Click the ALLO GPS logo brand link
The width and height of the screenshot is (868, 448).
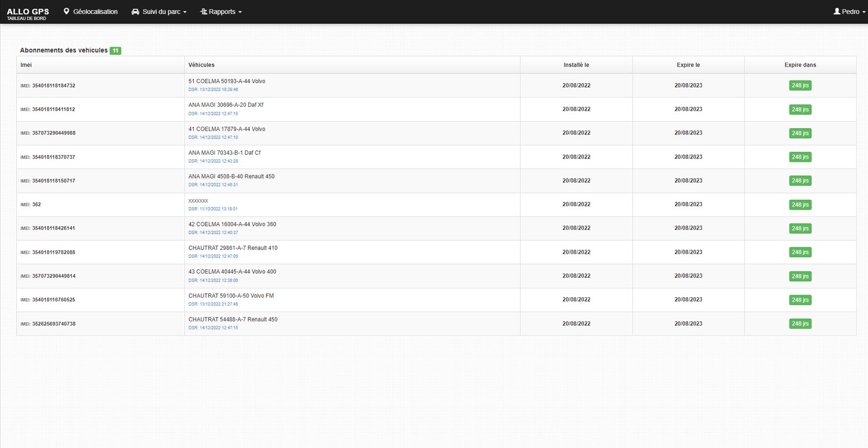(28, 13)
